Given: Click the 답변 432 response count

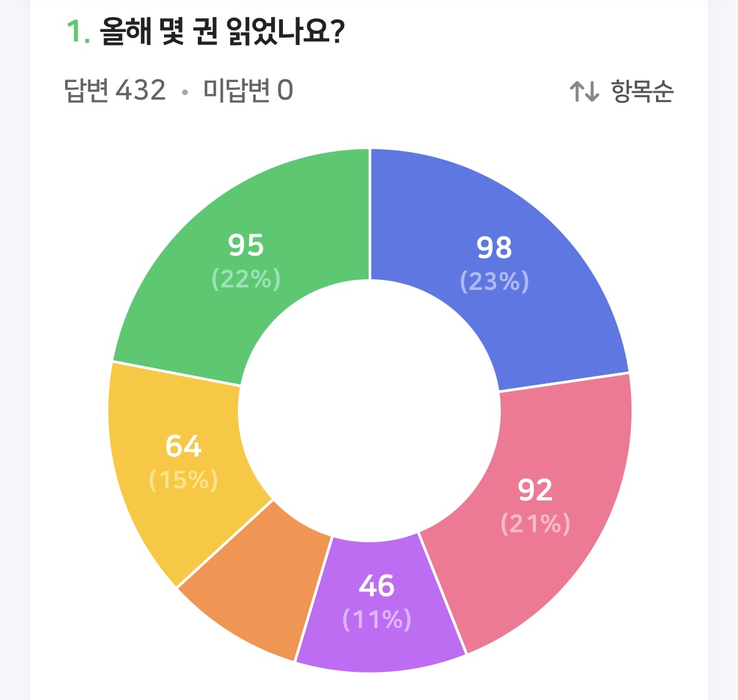Looking at the screenshot, I should (x=115, y=91).
